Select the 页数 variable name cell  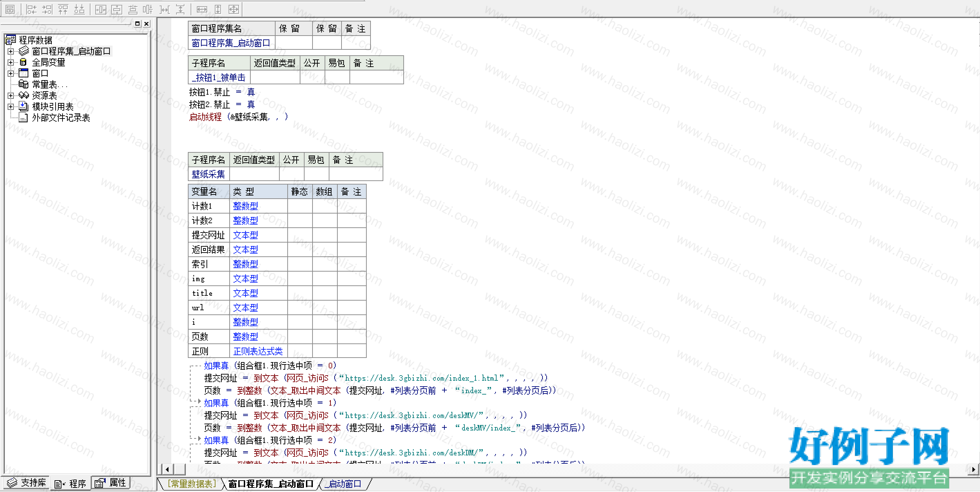209,337
